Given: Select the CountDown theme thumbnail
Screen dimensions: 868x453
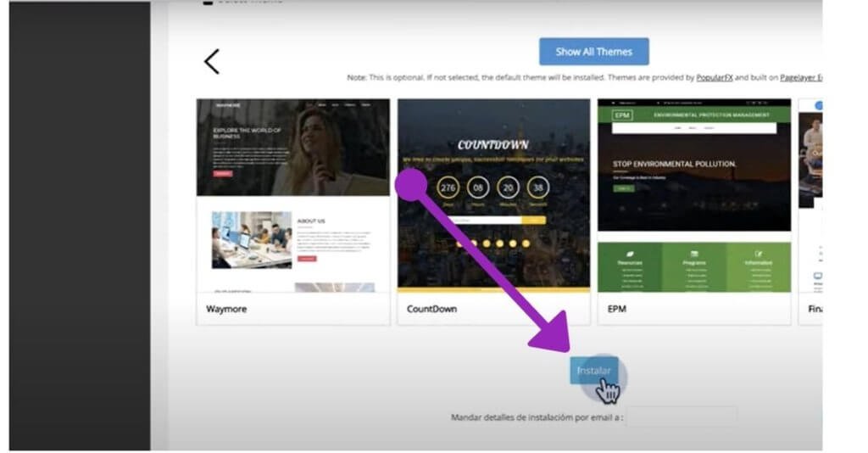Looking at the screenshot, I should coord(494,195).
